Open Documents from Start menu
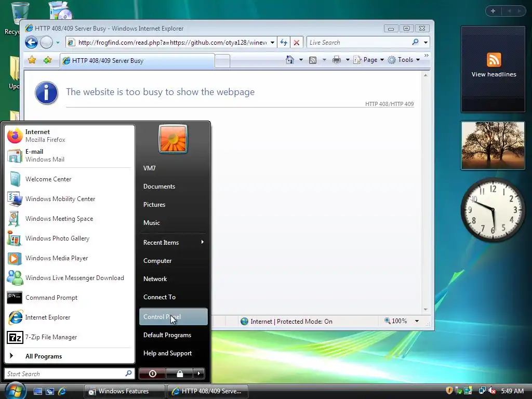 click(174, 187)
